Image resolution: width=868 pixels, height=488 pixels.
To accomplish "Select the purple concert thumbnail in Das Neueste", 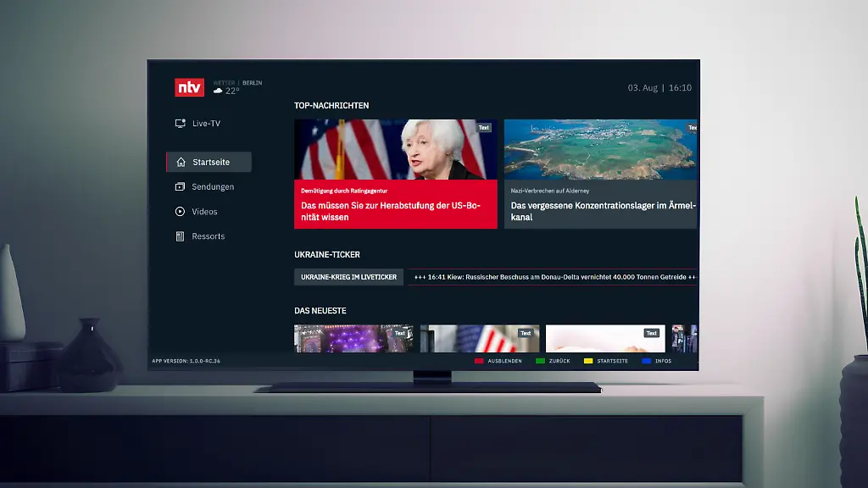I will pyautogui.click(x=353, y=338).
